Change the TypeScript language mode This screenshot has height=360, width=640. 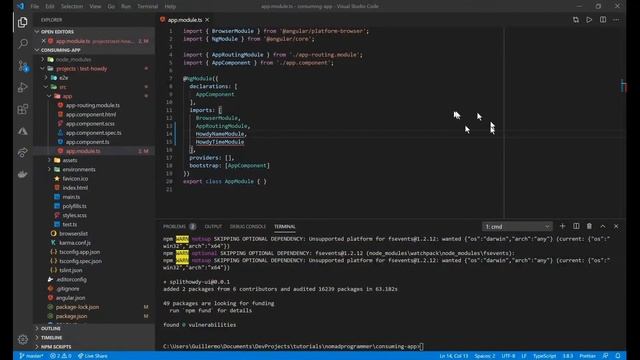point(544,356)
